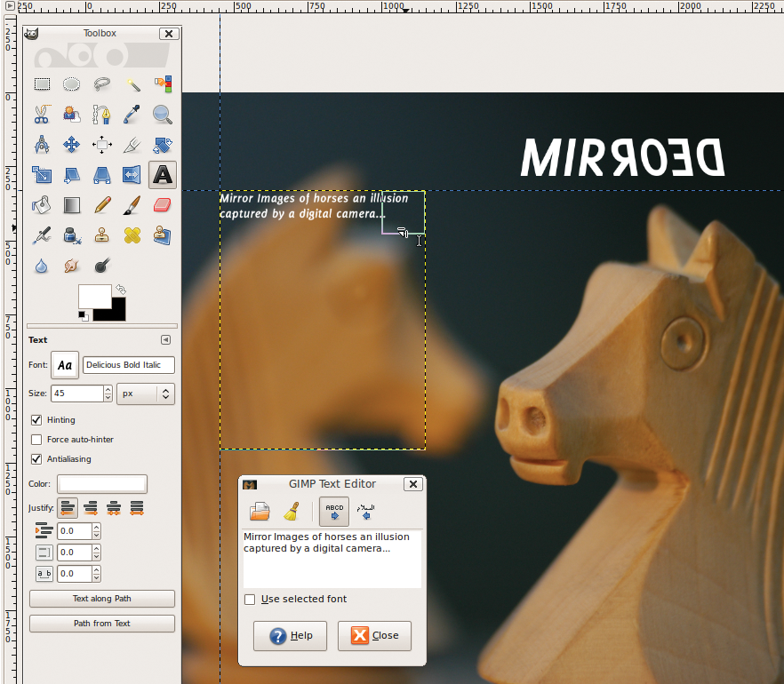The image size is (784, 684).
Task: Activate the Select by Color tool
Action: (163, 84)
